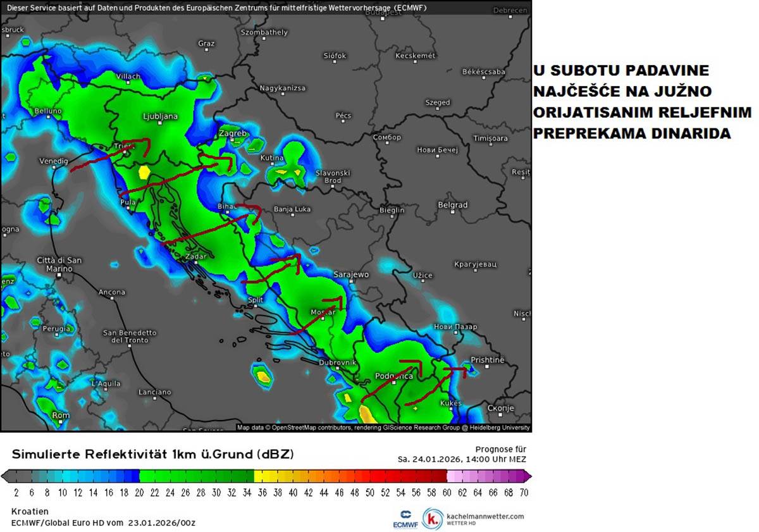Pick the red 52 dBZ color on the scale

coord(384,476)
